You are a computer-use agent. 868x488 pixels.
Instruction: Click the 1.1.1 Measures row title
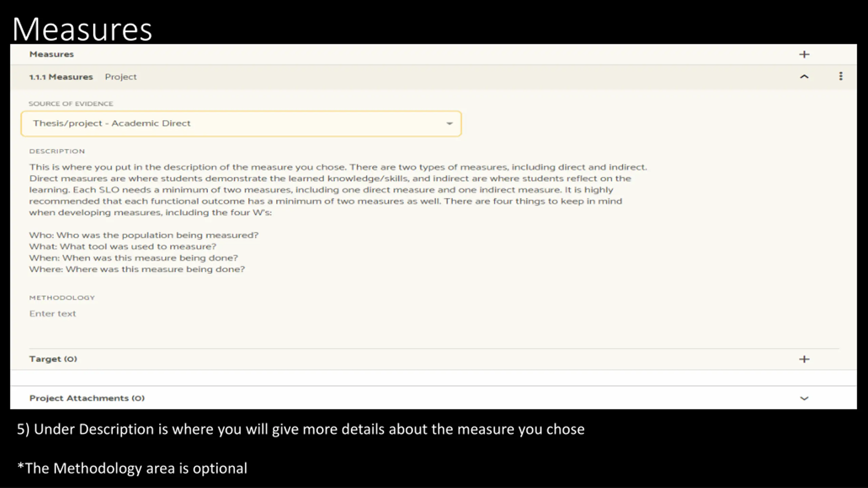point(61,77)
